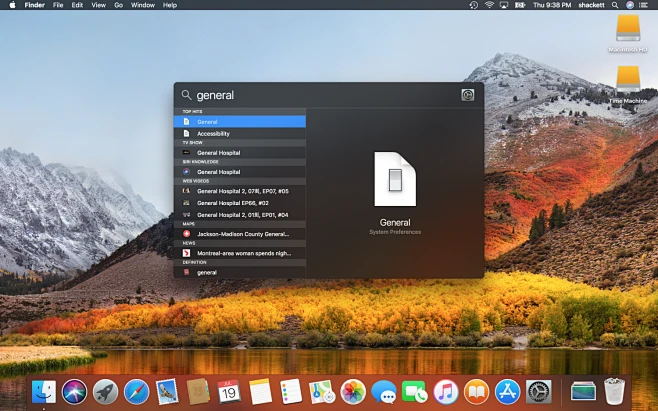Click System Preferences icon in Spotlight bar
Image resolution: width=658 pixels, height=411 pixels.
467,94
